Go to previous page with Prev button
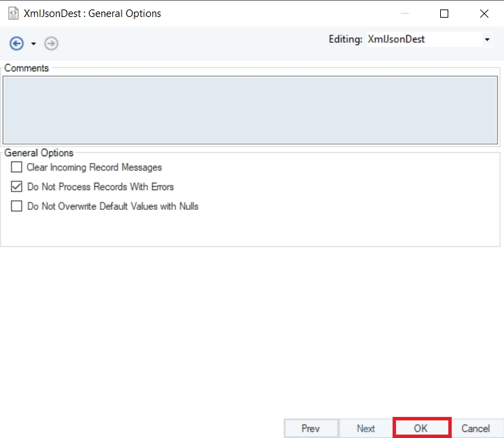The image size is (504, 438). tap(311, 428)
